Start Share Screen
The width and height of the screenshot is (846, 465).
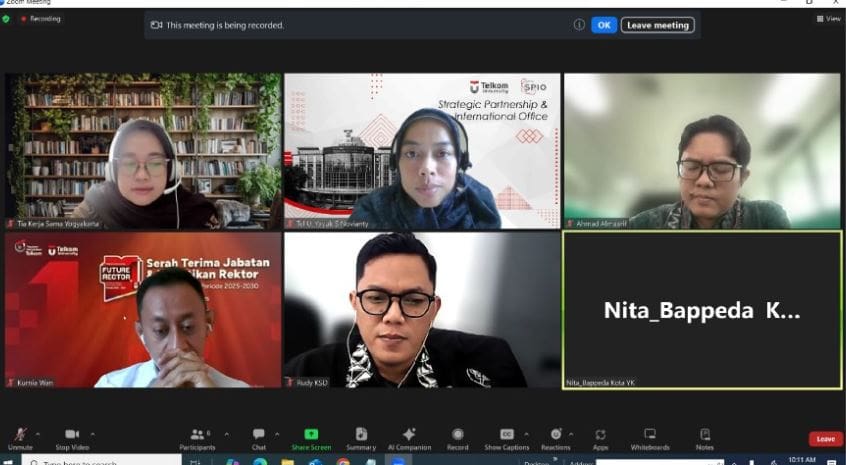point(311,437)
